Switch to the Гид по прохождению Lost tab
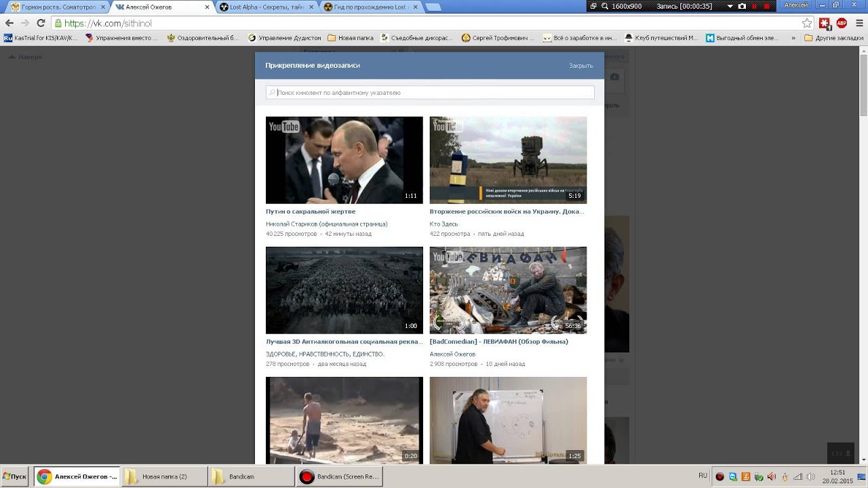This screenshot has width=868, height=488. point(370,7)
